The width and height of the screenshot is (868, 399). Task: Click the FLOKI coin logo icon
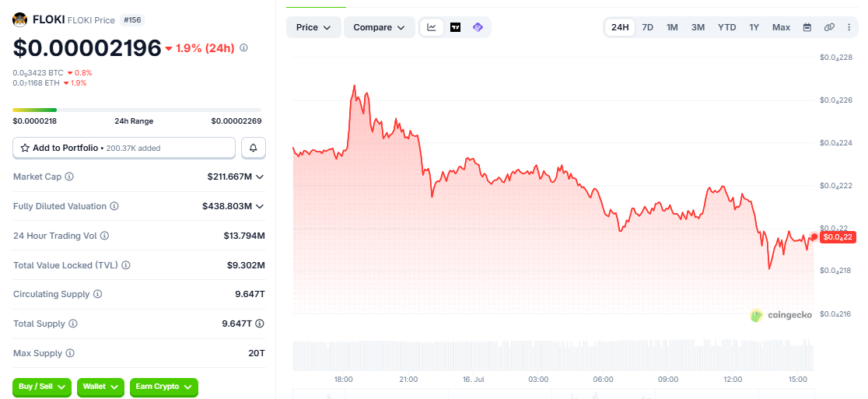20,20
